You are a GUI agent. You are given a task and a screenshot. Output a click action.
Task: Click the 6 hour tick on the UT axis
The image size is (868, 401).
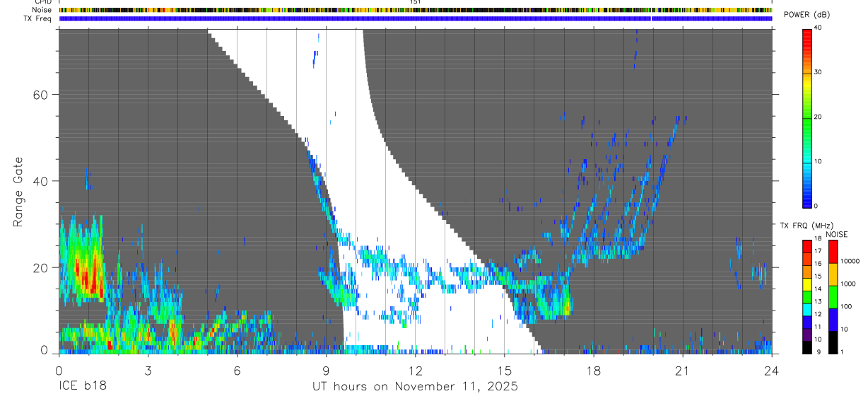[x=237, y=370]
